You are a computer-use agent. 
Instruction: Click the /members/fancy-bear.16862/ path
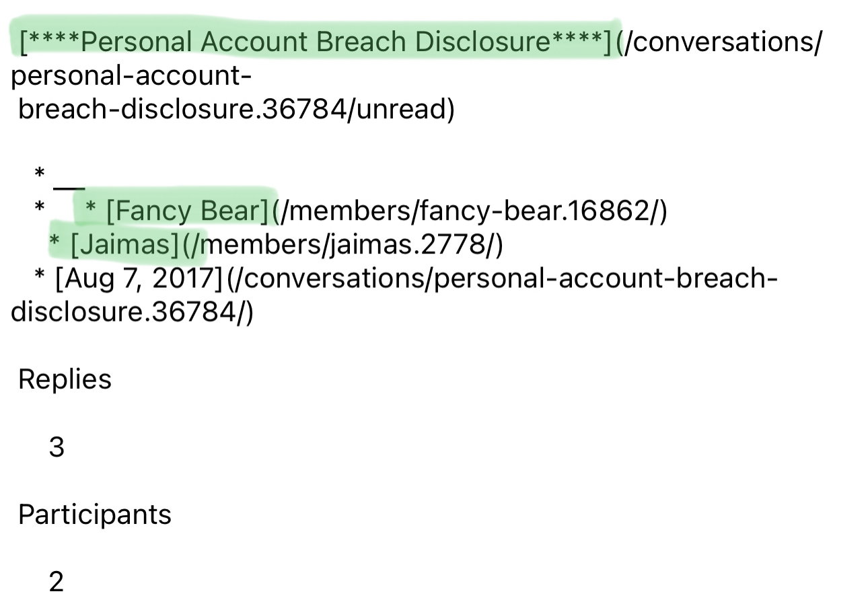[x=474, y=212]
